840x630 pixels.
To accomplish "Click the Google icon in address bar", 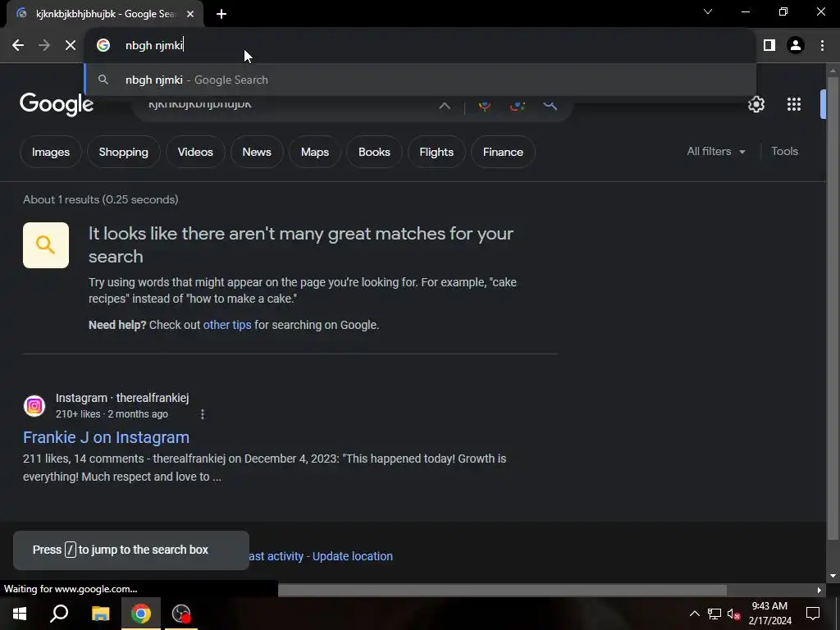I will pyautogui.click(x=103, y=46).
